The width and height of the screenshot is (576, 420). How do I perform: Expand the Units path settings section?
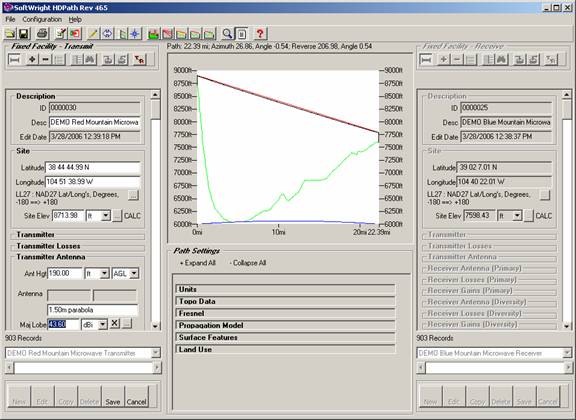285,289
